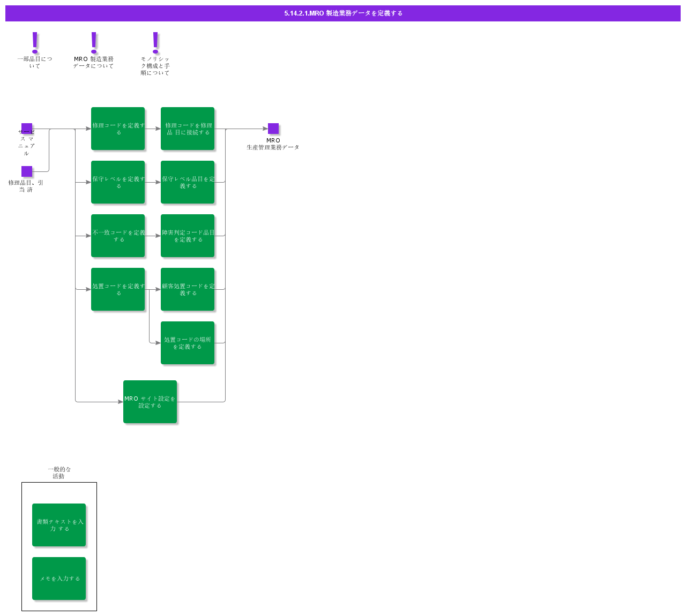Click the MRO 製造業務データについて warning icon
The height and width of the screenshot is (616, 686).
tap(93, 40)
